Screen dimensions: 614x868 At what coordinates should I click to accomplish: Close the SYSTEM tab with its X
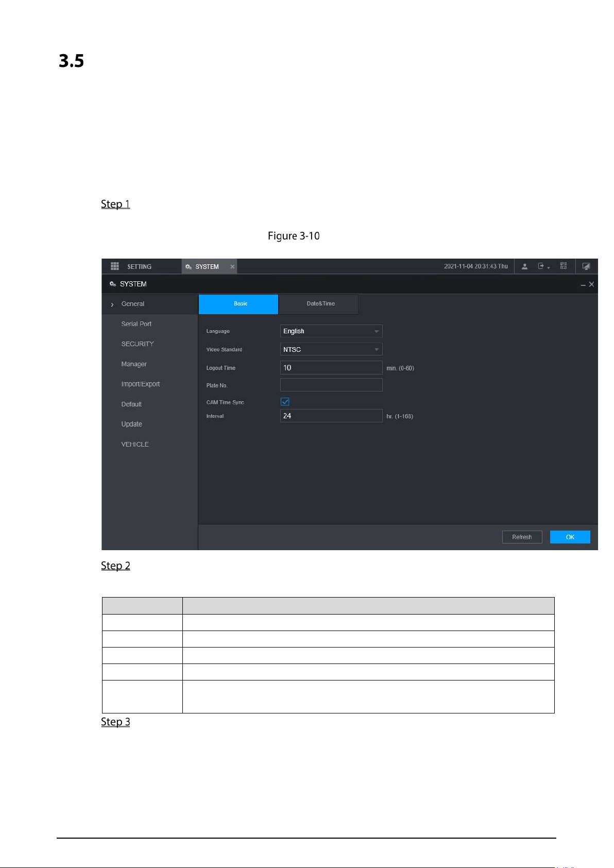point(232,266)
